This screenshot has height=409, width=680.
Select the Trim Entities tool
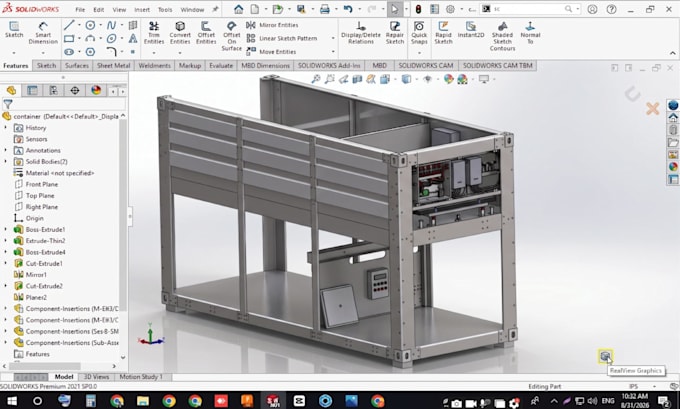coord(154,33)
